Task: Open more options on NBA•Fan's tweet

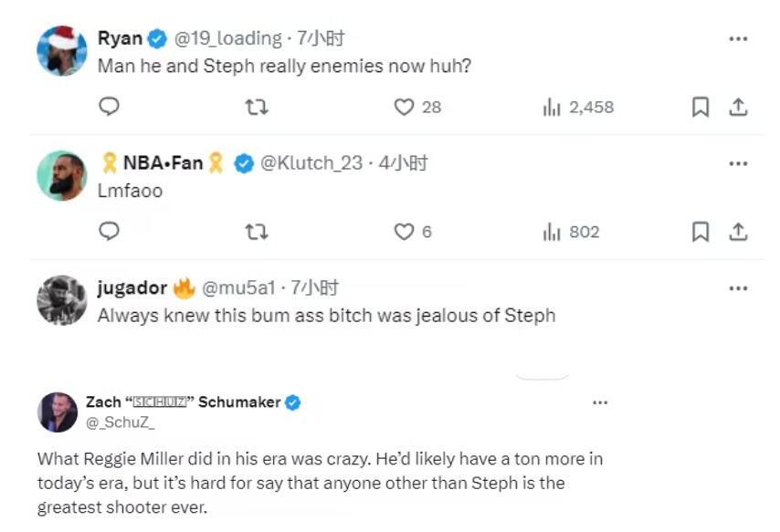Action: pos(738,163)
